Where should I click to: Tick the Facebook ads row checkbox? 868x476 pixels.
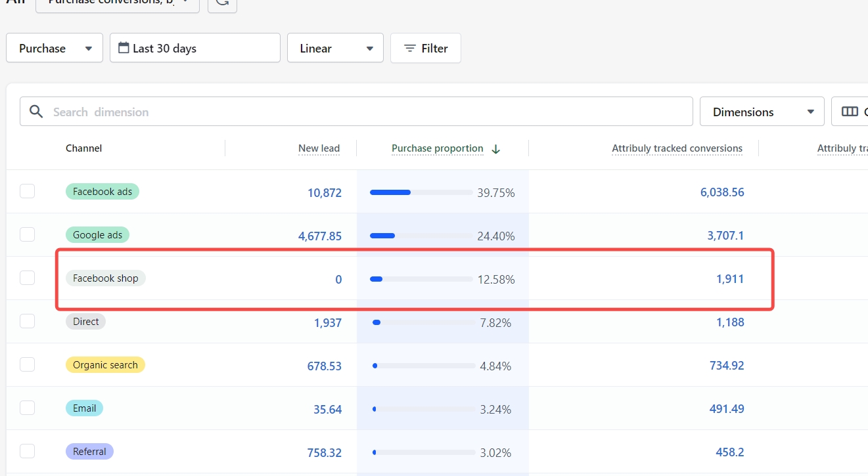coord(27,191)
